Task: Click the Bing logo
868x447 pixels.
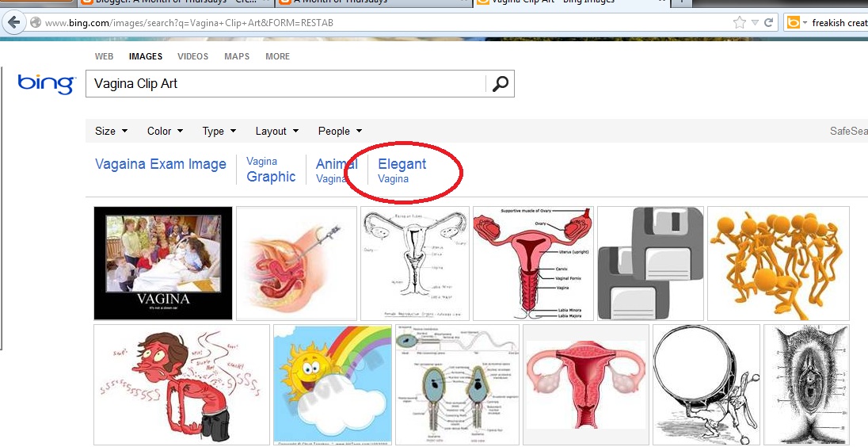Action: (x=47, y=84)
